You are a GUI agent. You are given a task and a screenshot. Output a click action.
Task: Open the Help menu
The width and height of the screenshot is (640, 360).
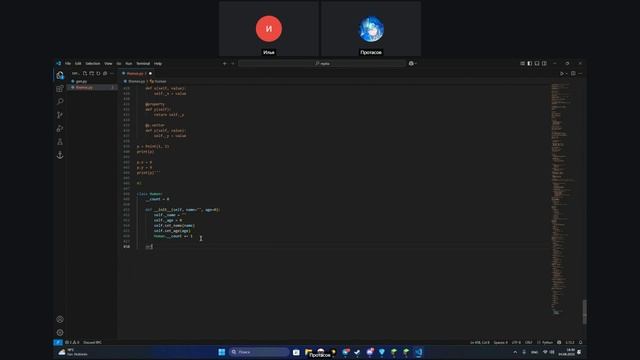pos(158,63)
